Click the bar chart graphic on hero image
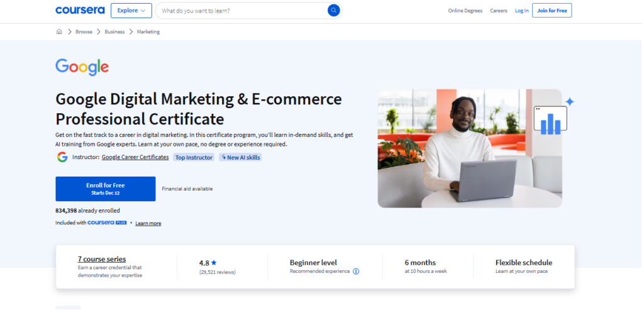644x313 pixels. pos(550,121)
